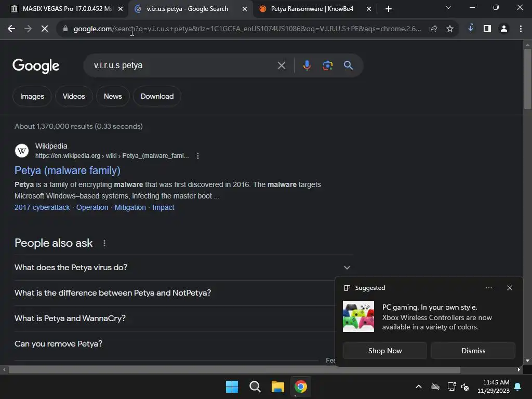This screenshot has height=399, width=532.
Task: Open Suggested notification more options
Action: 489,288
